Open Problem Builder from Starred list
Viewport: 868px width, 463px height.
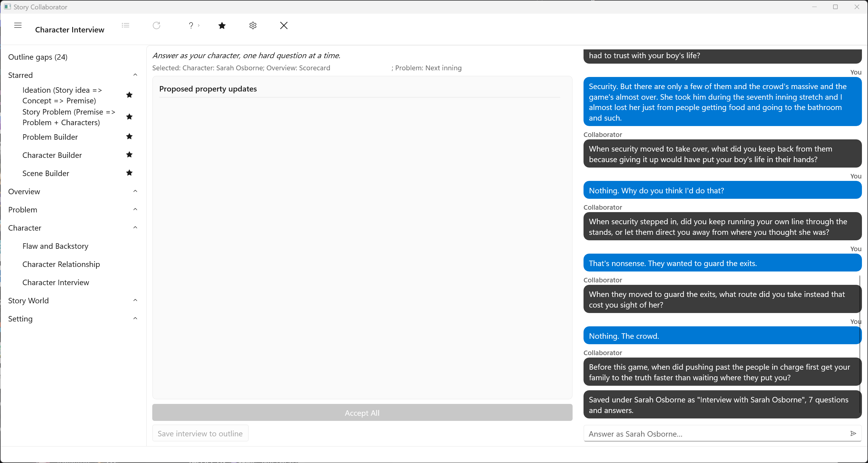(x=50, y=137)
